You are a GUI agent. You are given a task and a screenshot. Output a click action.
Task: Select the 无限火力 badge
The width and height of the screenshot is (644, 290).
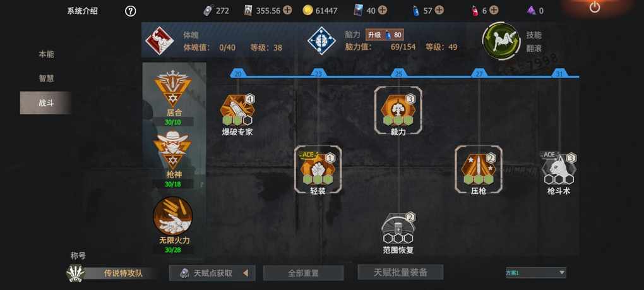(x=173, y=216)
